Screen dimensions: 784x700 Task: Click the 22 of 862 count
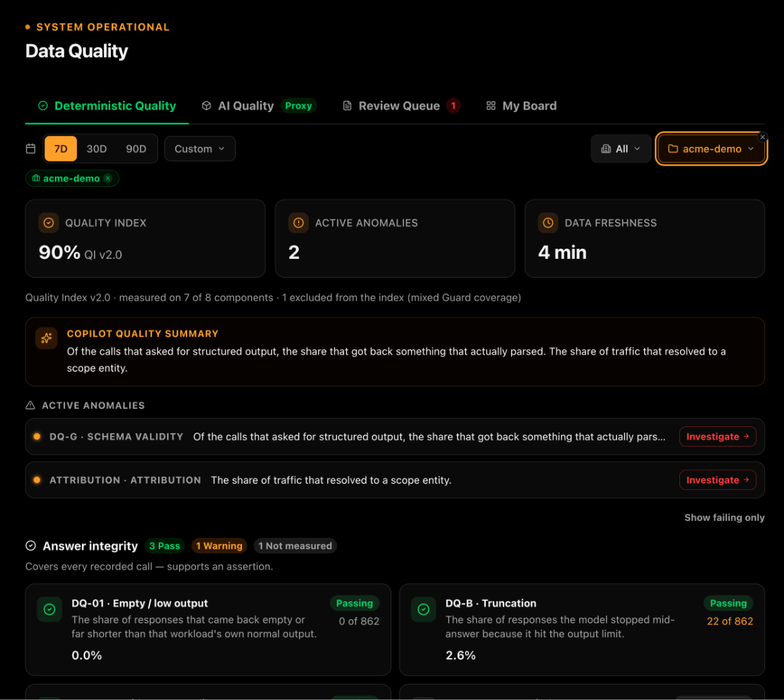(x=729, y=622)
